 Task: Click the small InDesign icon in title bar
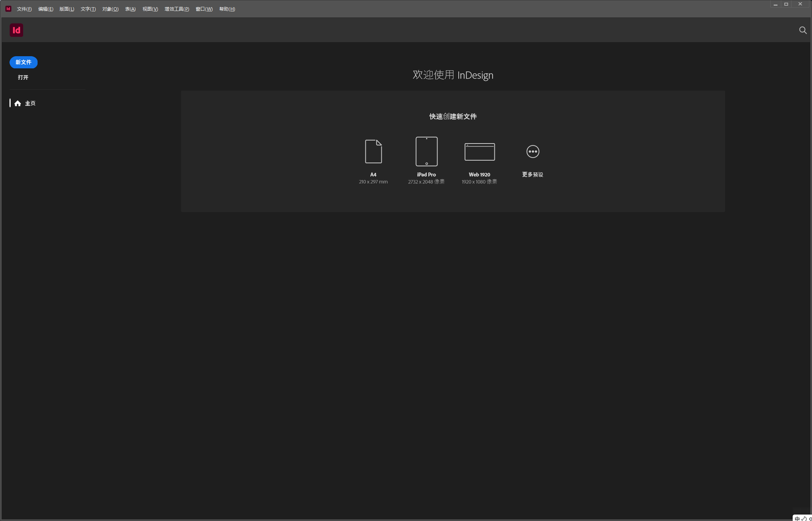pos(8,9)
